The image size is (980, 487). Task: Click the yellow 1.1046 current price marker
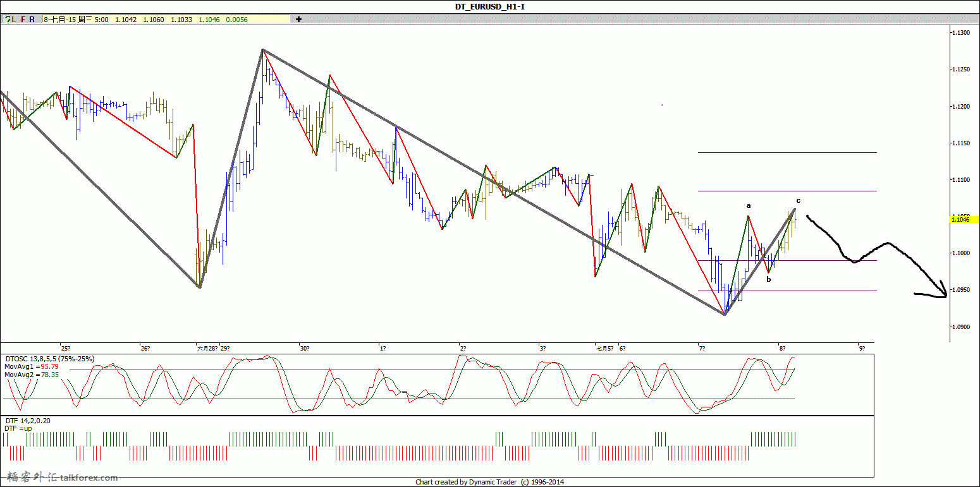pyautogui.click(x=964, y=219)
